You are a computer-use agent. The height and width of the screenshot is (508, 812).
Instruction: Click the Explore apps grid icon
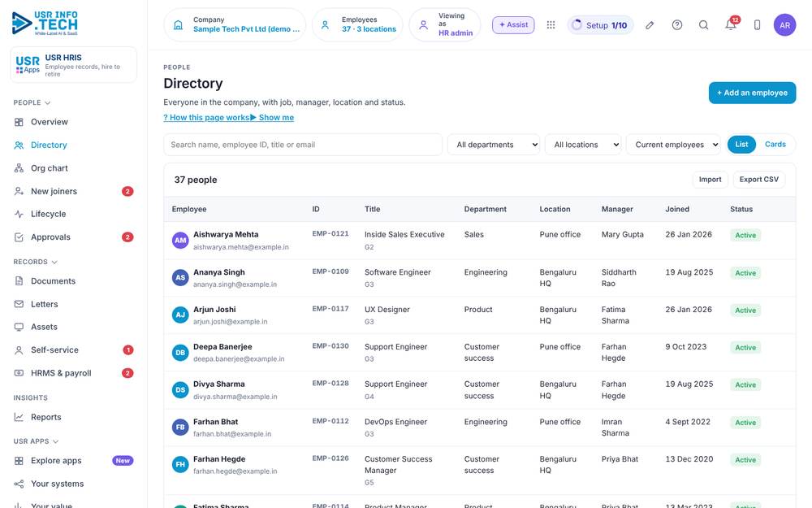[19, 461]
